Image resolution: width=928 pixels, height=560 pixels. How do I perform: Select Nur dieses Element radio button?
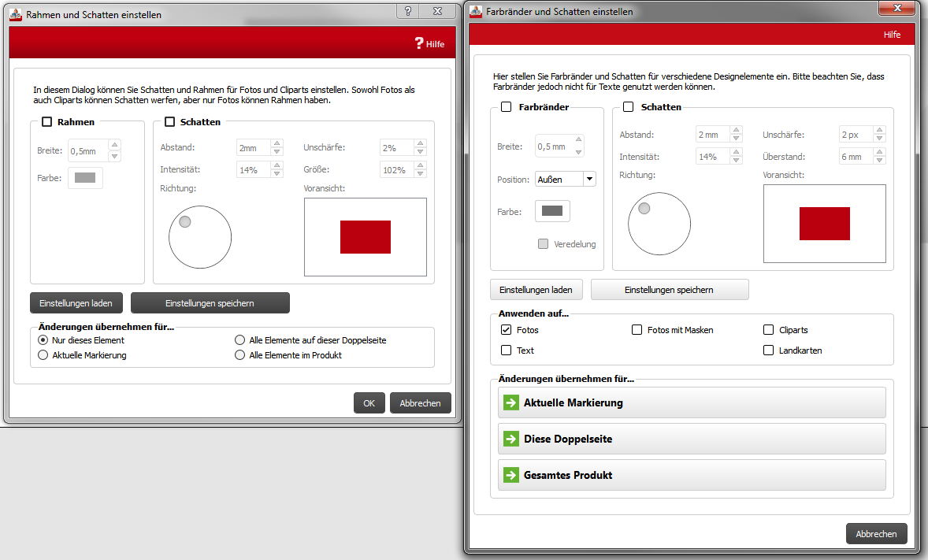point(43,339)
